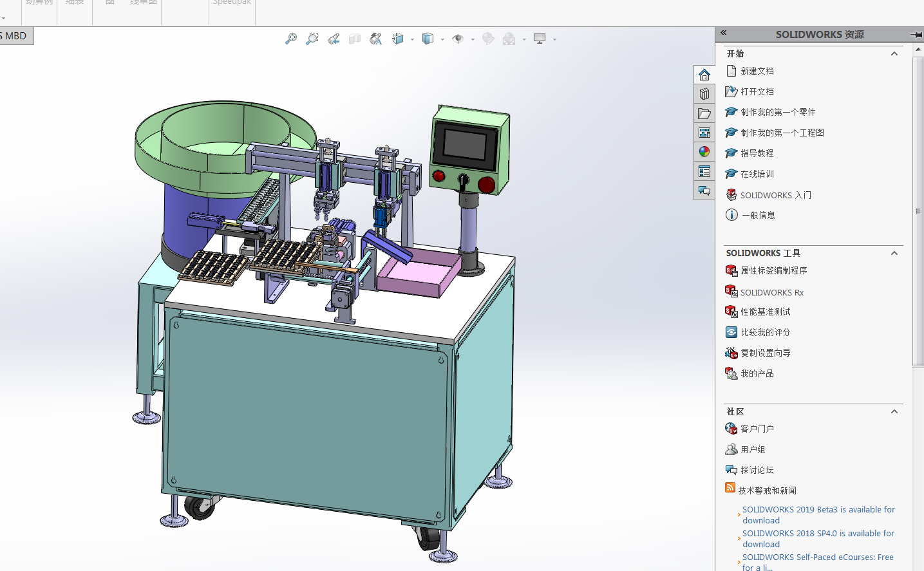The width and height of the screenshot is (924, 571).
Task: Open the View Palette task pane tab
Action: point(704,133)
